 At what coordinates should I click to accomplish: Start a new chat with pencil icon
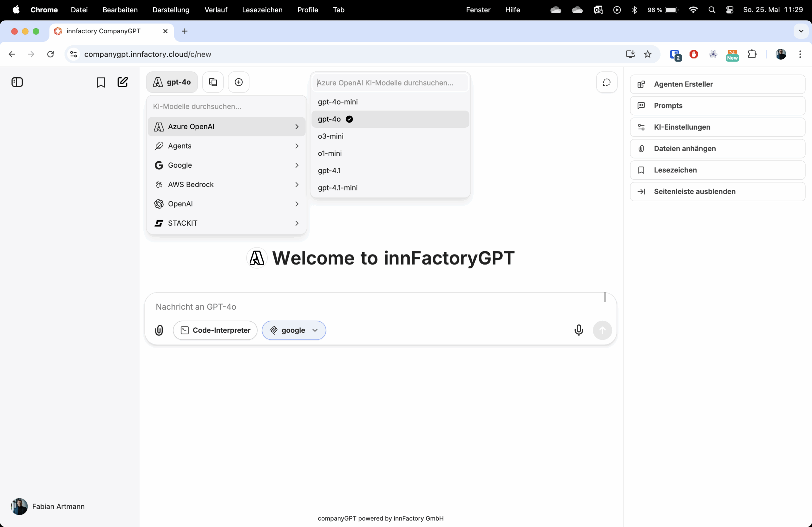pyautogui.click(x=122, y=82)
